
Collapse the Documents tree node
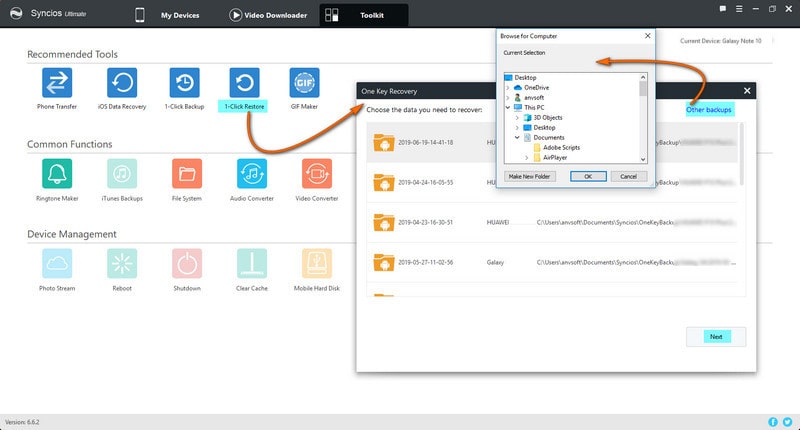point(517,138)
